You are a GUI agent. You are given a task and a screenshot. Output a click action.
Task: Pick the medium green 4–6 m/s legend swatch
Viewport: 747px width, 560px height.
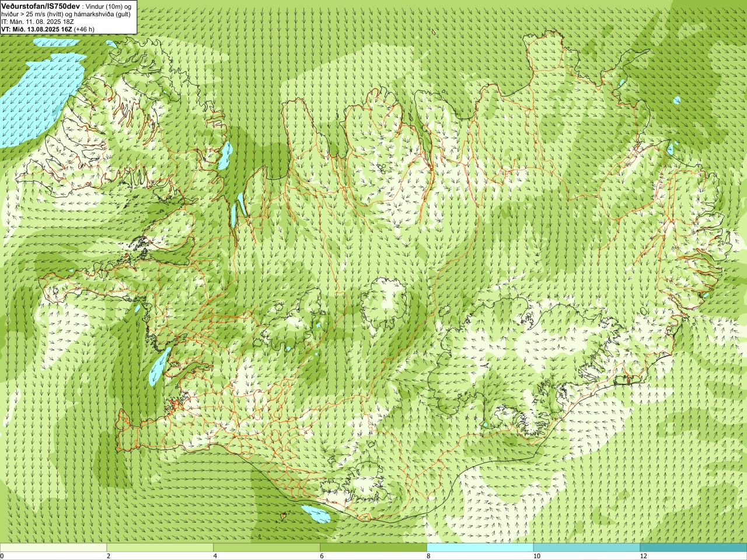click(267, 548)
